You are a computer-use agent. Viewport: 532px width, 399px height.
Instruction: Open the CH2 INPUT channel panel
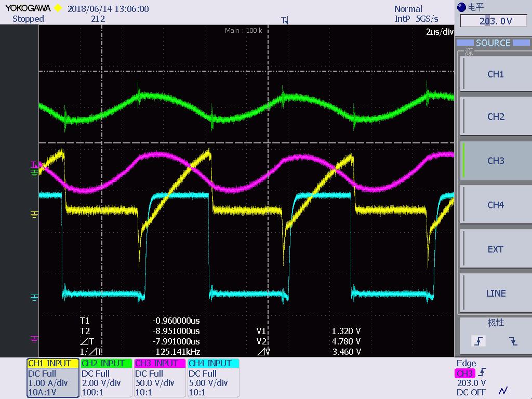click(106, 378)
